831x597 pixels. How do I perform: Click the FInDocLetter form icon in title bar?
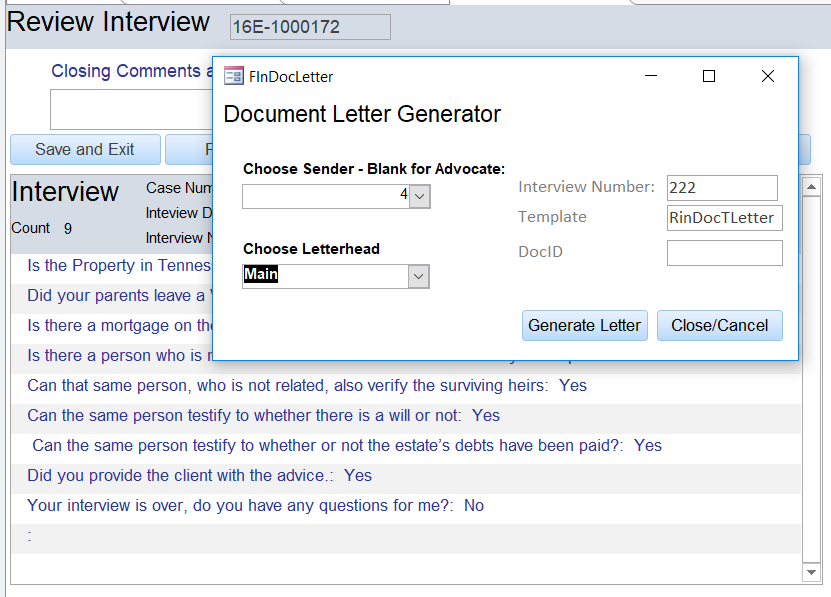(x=233, y=77)
